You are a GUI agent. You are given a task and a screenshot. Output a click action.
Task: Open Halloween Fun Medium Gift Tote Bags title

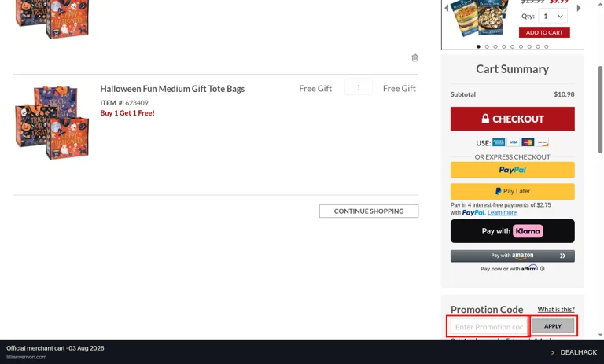tap(172, 89)
